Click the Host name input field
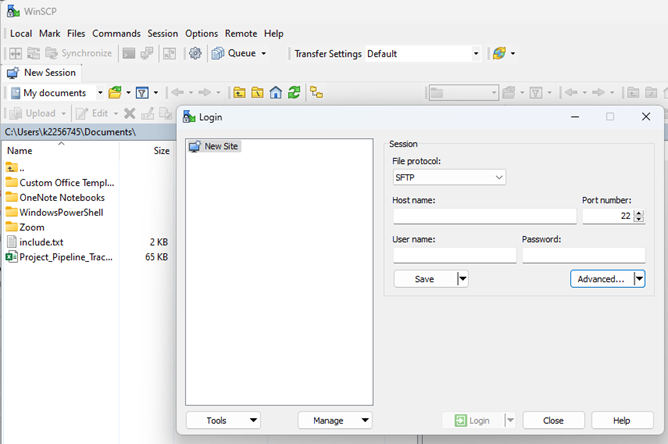 tap(485, 216)
